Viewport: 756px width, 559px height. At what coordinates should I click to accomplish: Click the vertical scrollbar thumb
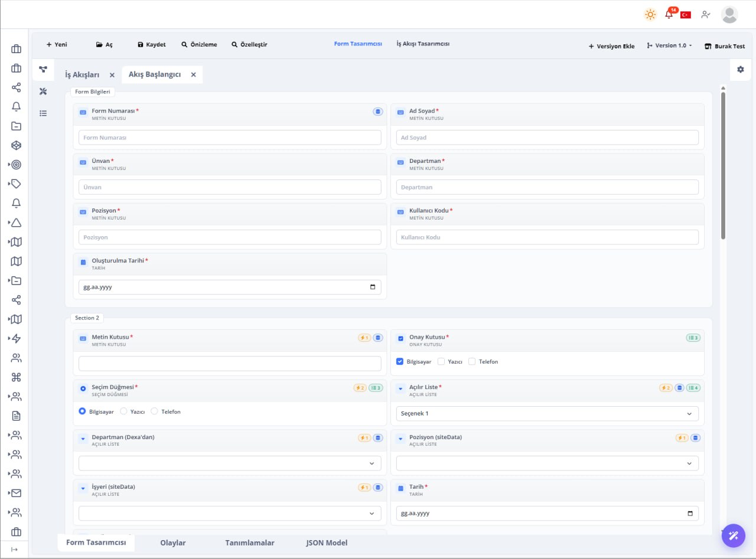(723, 165)
